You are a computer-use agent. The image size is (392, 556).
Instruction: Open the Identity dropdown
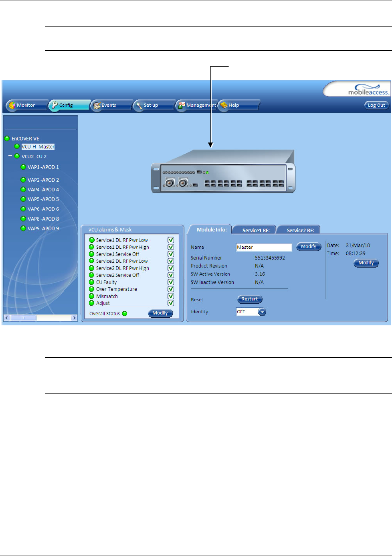(x=262, y=312)
